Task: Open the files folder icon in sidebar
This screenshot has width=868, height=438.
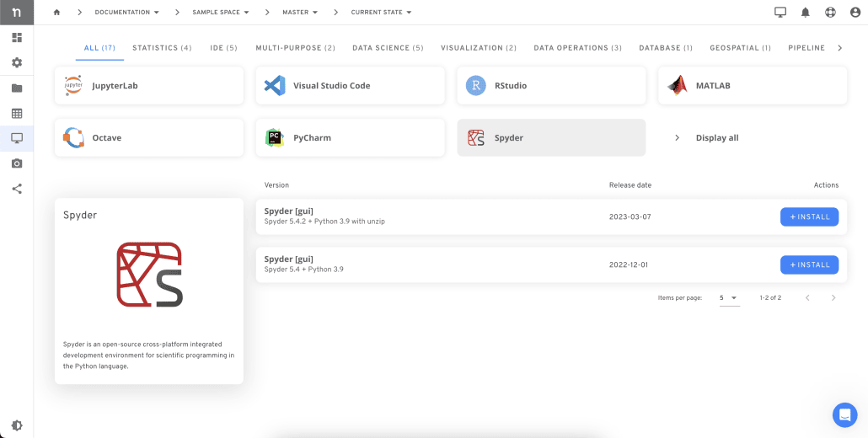Action: click(x=17, y=88)
